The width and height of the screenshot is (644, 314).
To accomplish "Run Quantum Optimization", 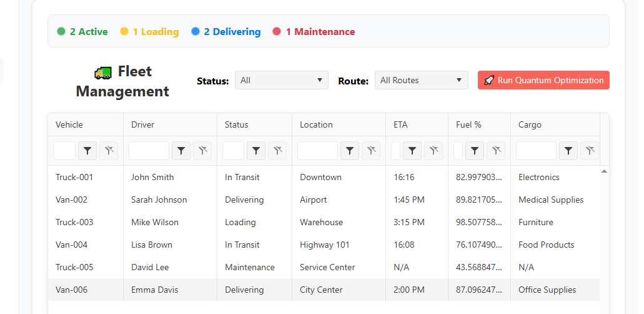I will (x=543, y=80).
